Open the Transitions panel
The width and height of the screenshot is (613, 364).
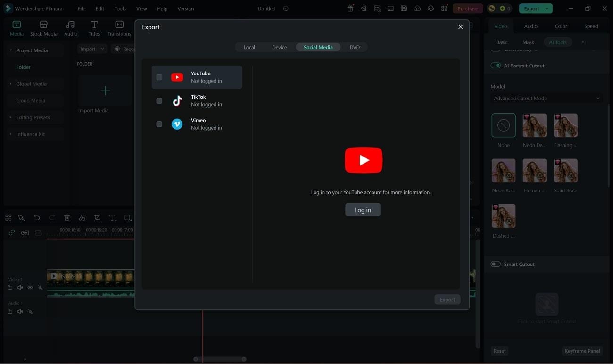point(119,28)
